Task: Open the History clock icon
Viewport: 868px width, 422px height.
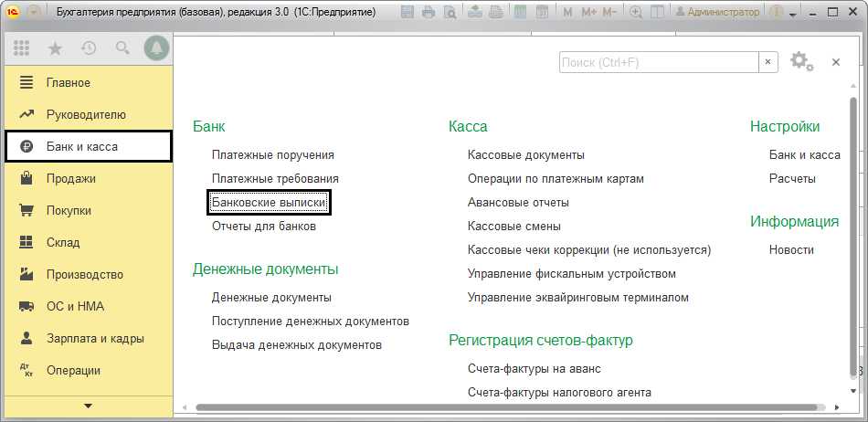Action: pyautogui.click(x=89, y=48)
